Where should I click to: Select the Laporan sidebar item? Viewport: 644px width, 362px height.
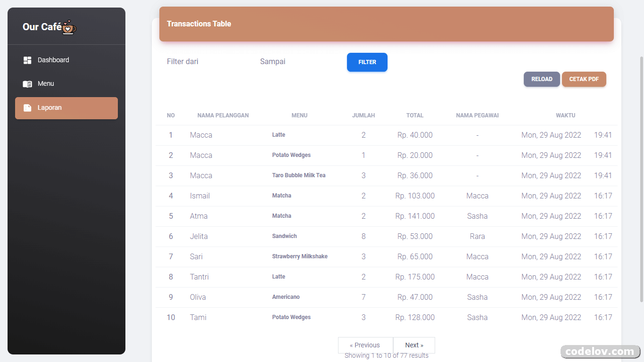point(66,108)
